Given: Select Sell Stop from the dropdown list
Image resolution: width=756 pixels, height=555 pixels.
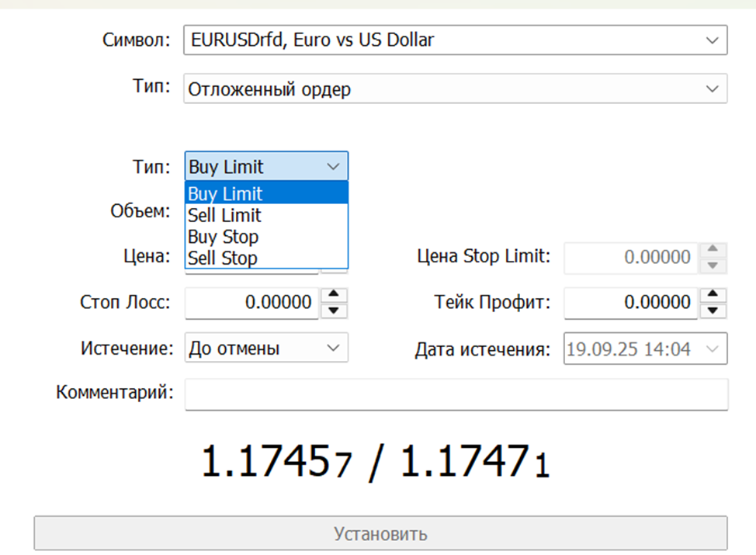Looking at the screenshot, I should click(223, 258).
